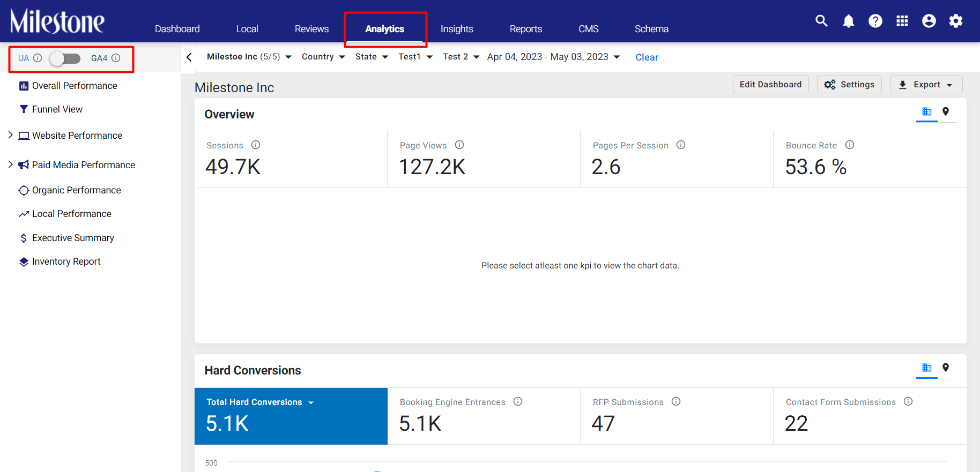This screenshot has width=980, height=472.
Task: Go to the Local tab
Action: pyautogui.click(x=247, y=29)
